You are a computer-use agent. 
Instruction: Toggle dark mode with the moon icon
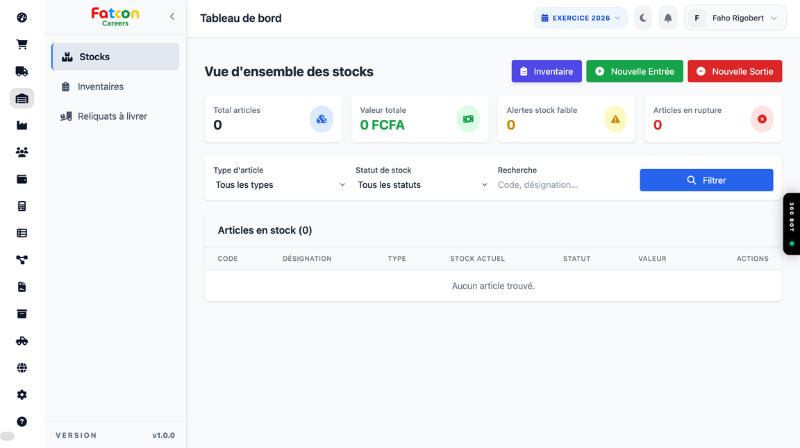643,18
